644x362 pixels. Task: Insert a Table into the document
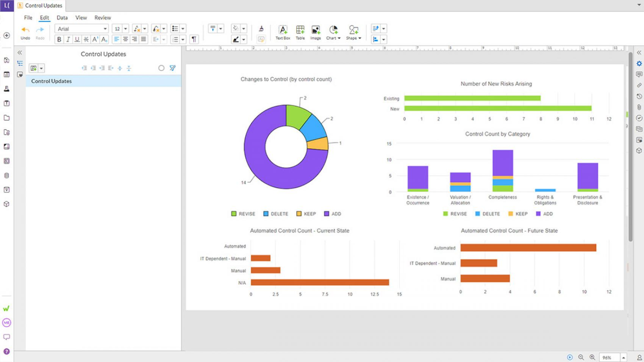300,32
